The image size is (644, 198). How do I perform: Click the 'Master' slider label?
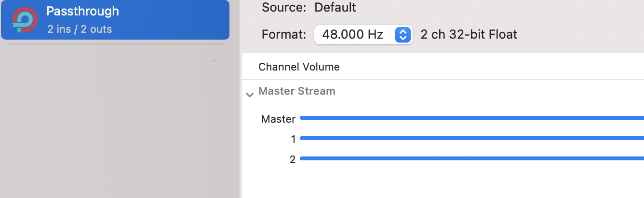coord(278,119)
